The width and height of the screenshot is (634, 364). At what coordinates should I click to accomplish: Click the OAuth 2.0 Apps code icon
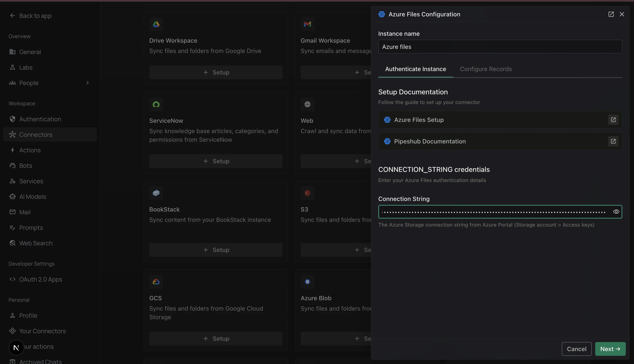(x=13, y=279)
